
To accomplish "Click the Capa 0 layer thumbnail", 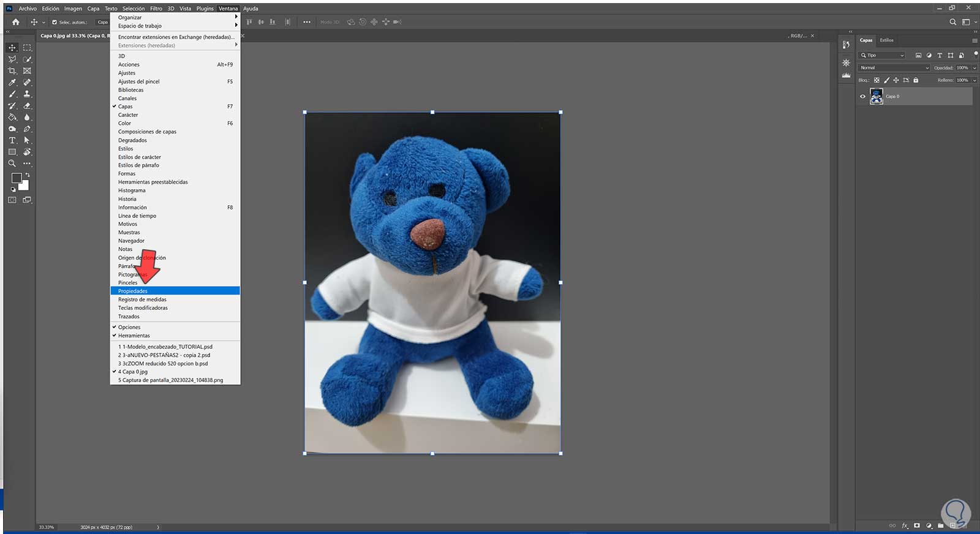I will click(x=876, y=96).
